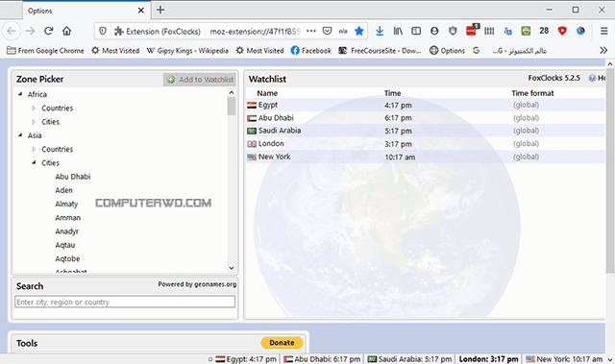Bookmark this page with the star
Viewport: 615px width, 364px height.
(x=358, y=31)
